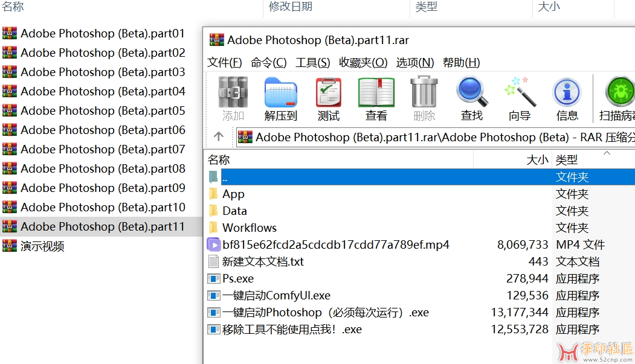This screenshot has height=364, width=635.
Task: Click part01 rar icon in Explorer
Action: pyautogui.click(x=10, y=33)
